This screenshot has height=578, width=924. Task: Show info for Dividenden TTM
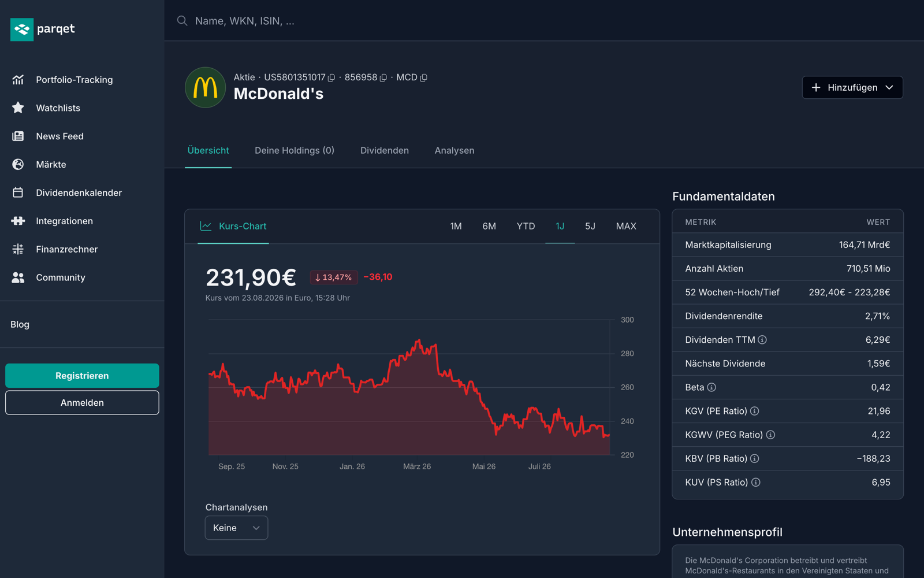762,340
